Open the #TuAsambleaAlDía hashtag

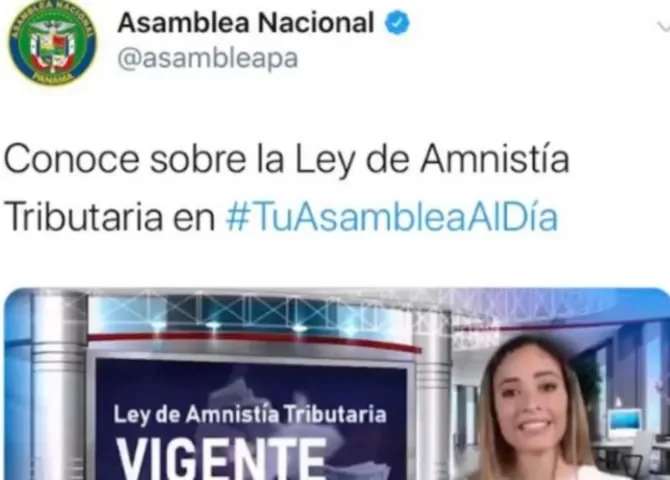coord(392,217)
